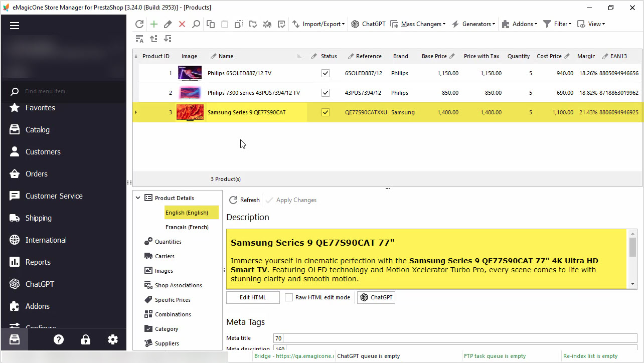This screenshot has height=363, width=644.
Task: Click the expand tree up-arrow icon
Action: click(153, 39)
